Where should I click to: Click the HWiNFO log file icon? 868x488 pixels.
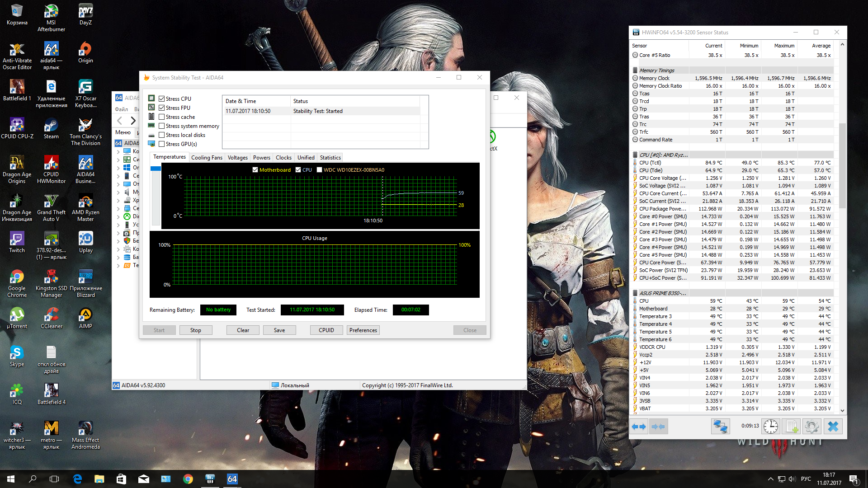click(791, 427)
